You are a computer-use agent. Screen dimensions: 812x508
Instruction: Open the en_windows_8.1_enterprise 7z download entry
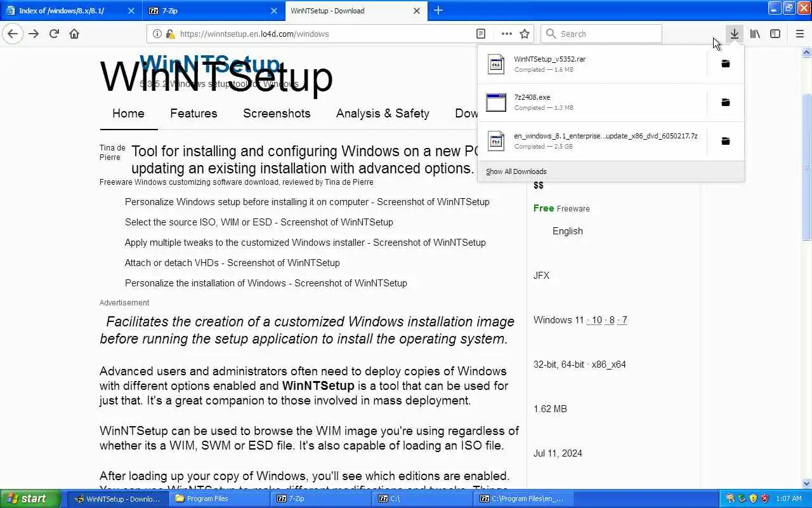pyautogui.click(x=592, y=141)
